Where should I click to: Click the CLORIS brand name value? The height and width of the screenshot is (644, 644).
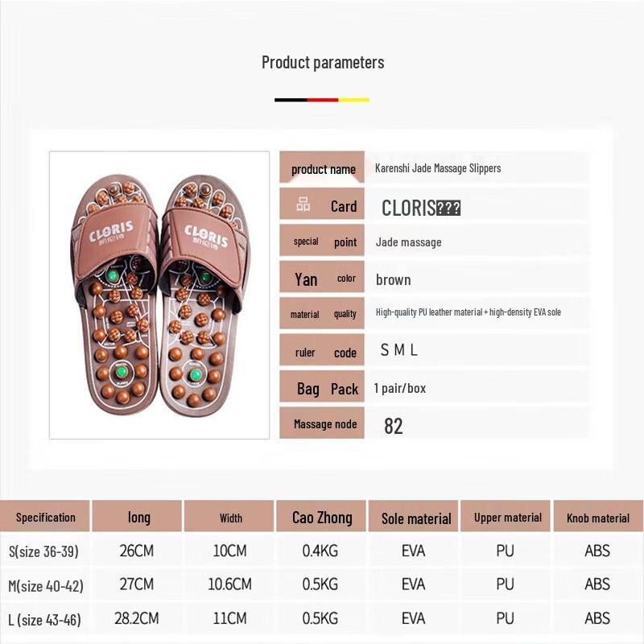(421, 208)
